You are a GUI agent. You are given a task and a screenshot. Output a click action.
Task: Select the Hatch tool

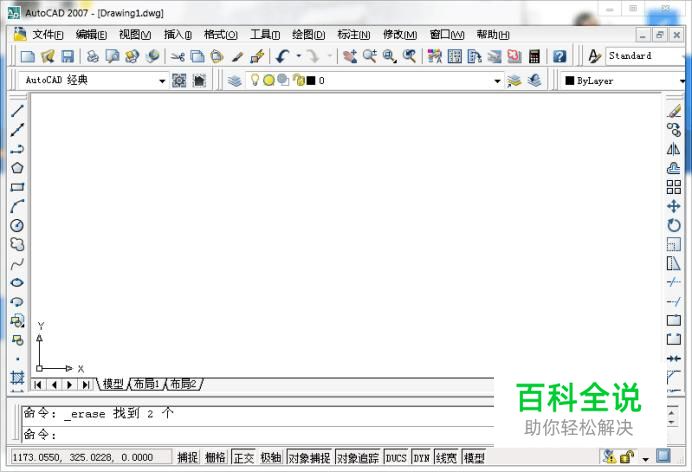[x=17, y=378]
